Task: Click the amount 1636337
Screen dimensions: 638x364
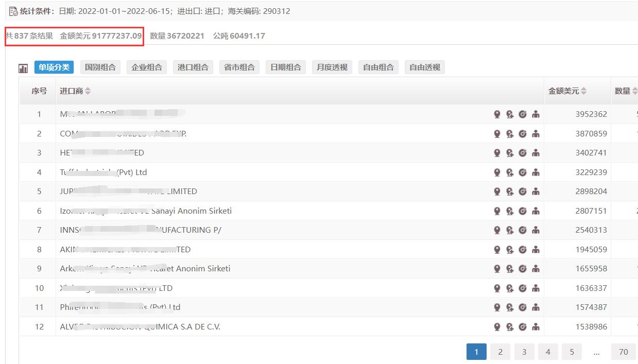Action: coord(591,288)
